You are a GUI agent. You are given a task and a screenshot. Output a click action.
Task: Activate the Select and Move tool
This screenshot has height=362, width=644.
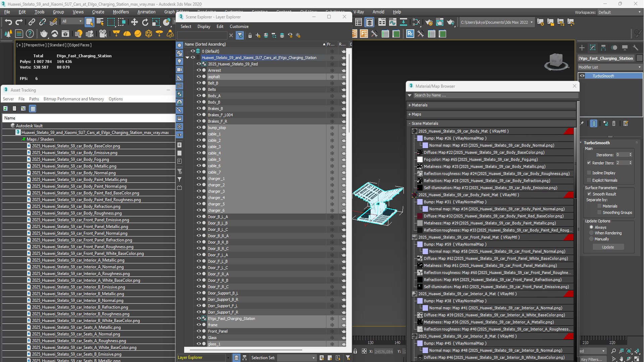pyautogui.click(x=134, y=22)
